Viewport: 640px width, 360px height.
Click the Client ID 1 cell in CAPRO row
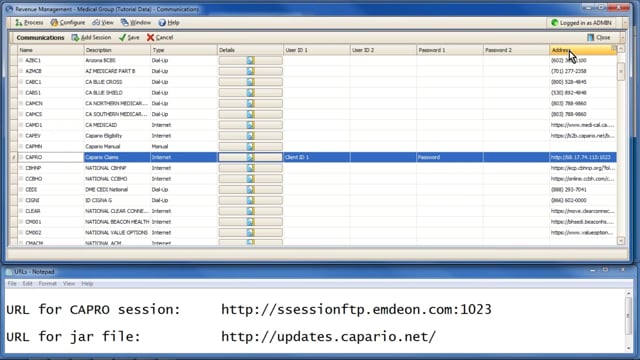coord(317,157)
